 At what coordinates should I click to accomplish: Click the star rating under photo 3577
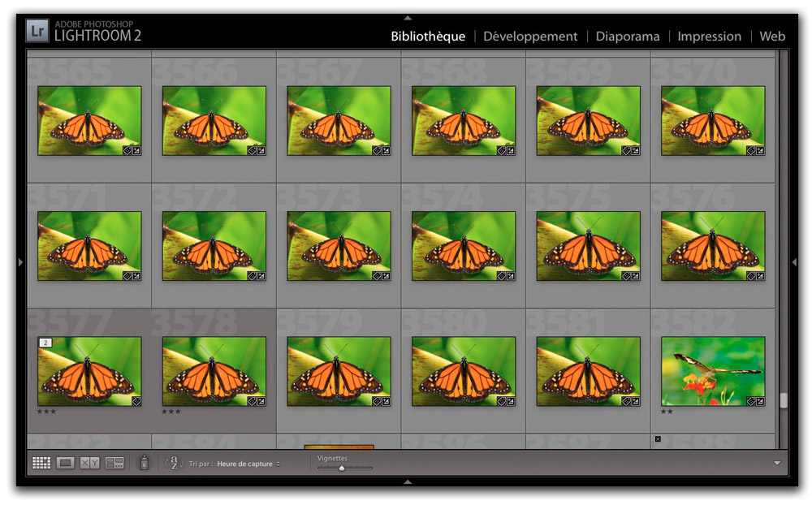(46, 412)
